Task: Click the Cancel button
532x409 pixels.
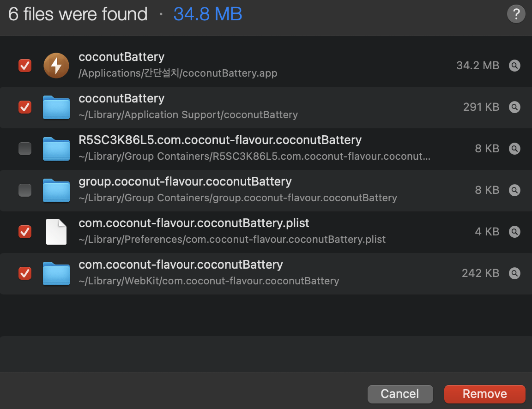Action: (x=400, y=394)
